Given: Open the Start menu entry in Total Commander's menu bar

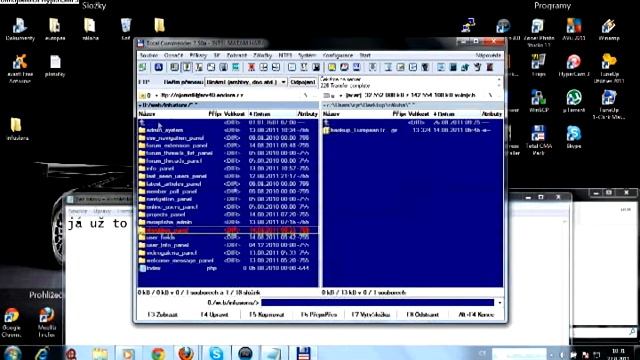Looking at the screenshot, I should pyautogui.click(x=365, y=55).
